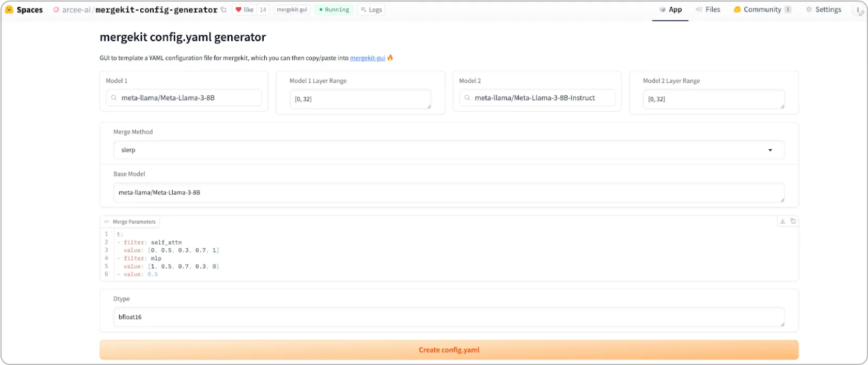Click the Base Model field resize handle

782,200
